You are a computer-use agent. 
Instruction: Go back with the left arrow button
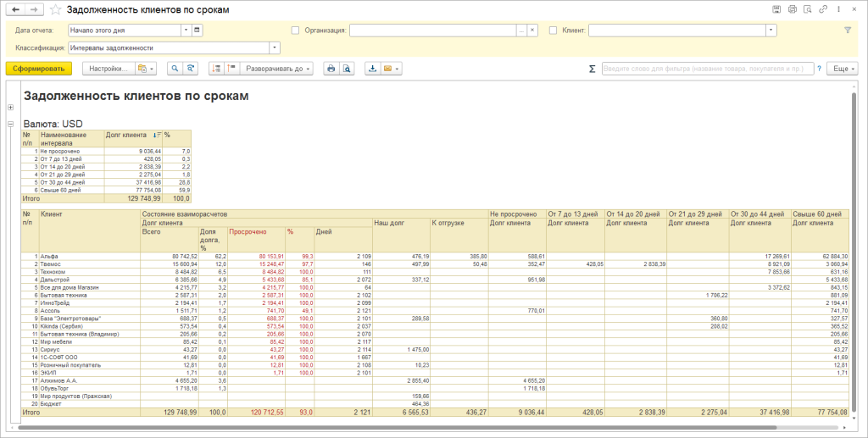[x=15, y=10]
